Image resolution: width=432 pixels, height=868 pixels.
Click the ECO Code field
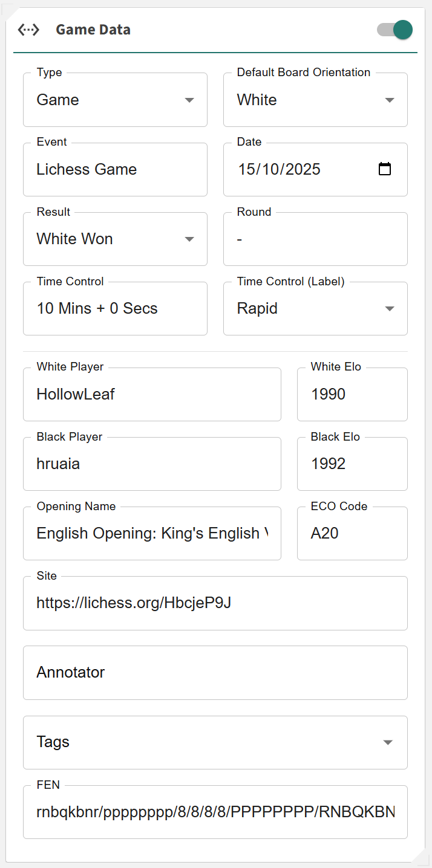click(x=352, y=534)
